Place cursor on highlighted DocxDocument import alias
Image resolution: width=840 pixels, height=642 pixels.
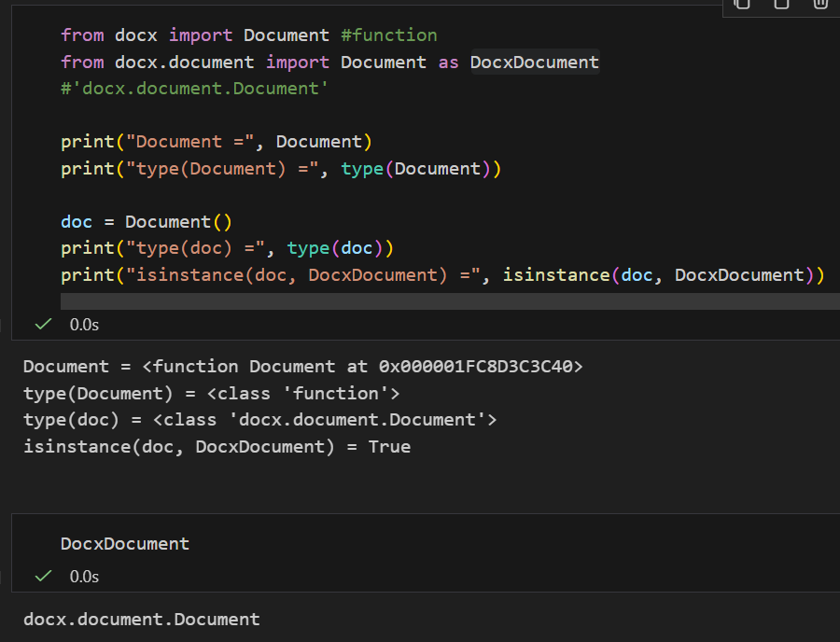534,63
